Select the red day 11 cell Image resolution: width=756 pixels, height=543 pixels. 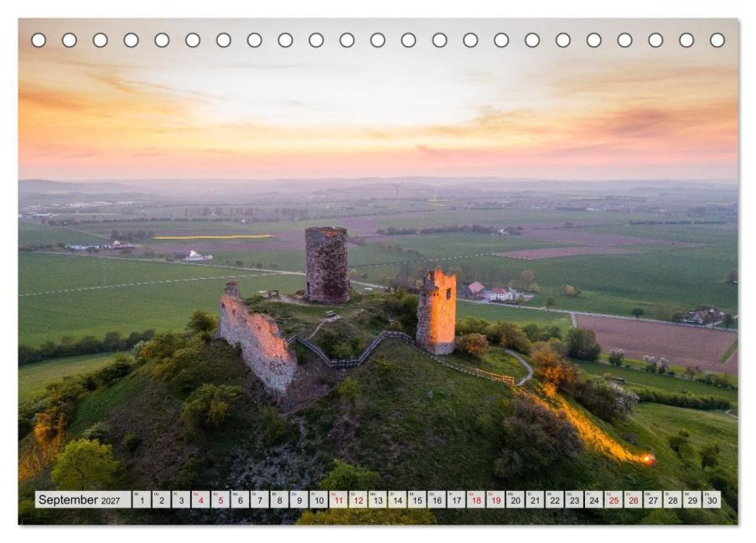[x=339, y=499]
